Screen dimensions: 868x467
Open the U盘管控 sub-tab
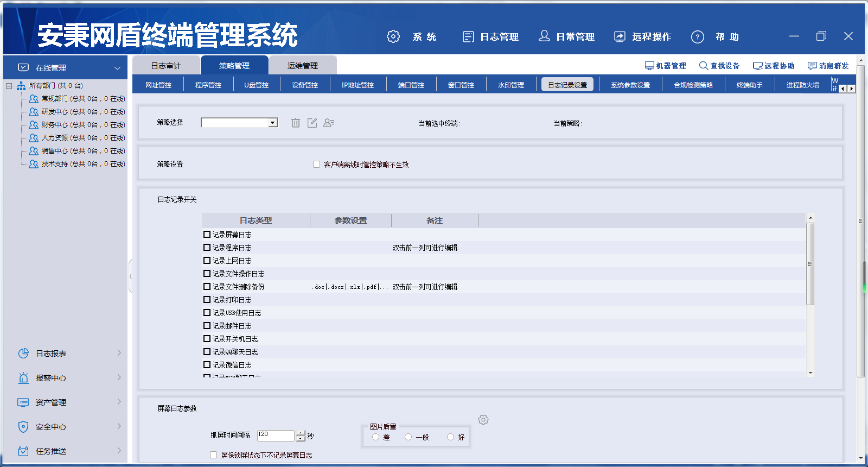click(x=257, y=85)
